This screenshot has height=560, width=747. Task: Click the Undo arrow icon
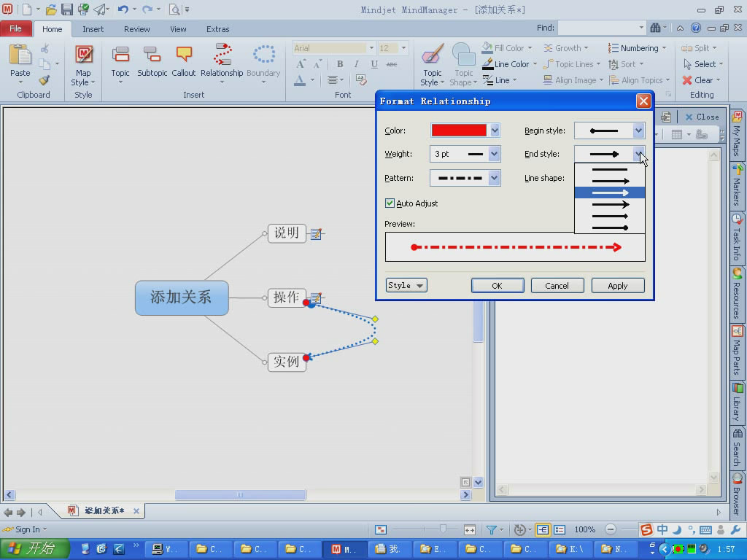[x=123, y=9]
